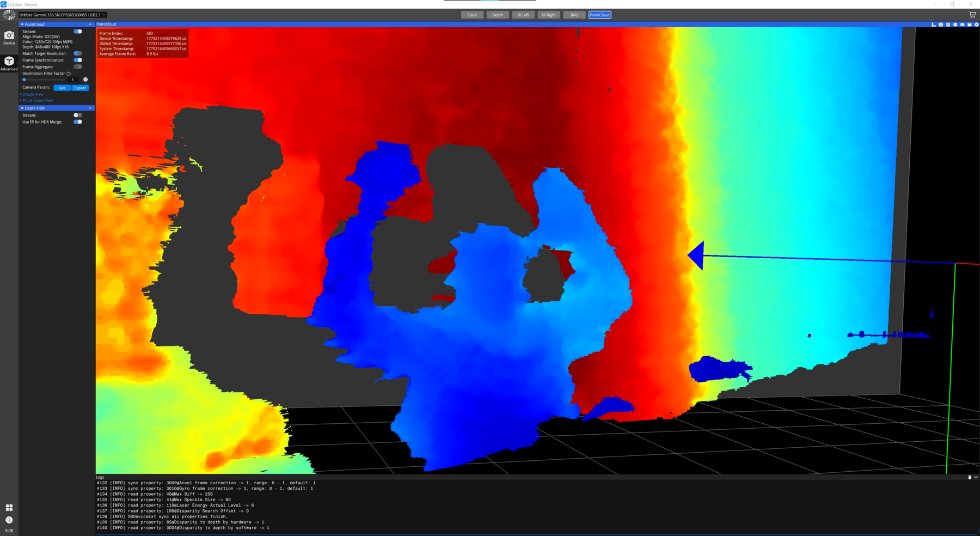Click log line #138 OBDeviceExt sync finish
This screenshot has width=980, height=536.
(x=162, y=516)
